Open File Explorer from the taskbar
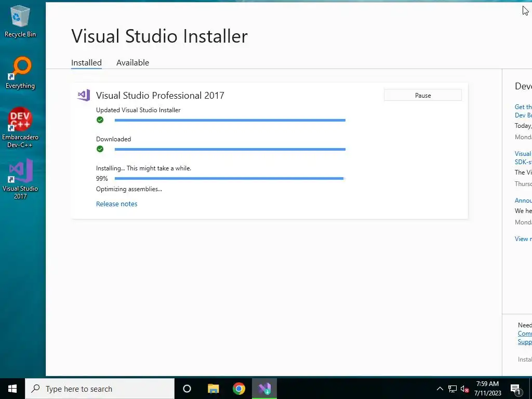 pos(213,389)
